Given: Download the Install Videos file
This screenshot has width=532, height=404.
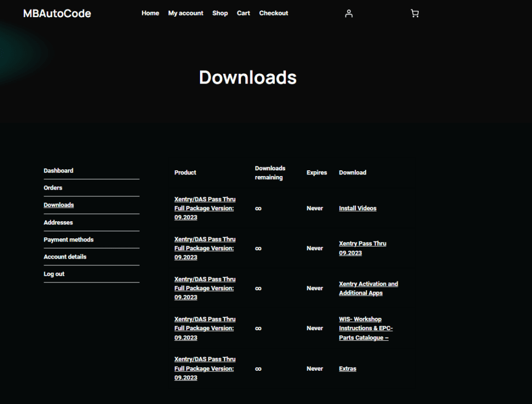Looking at the screenshot, I should click(357, 208).
